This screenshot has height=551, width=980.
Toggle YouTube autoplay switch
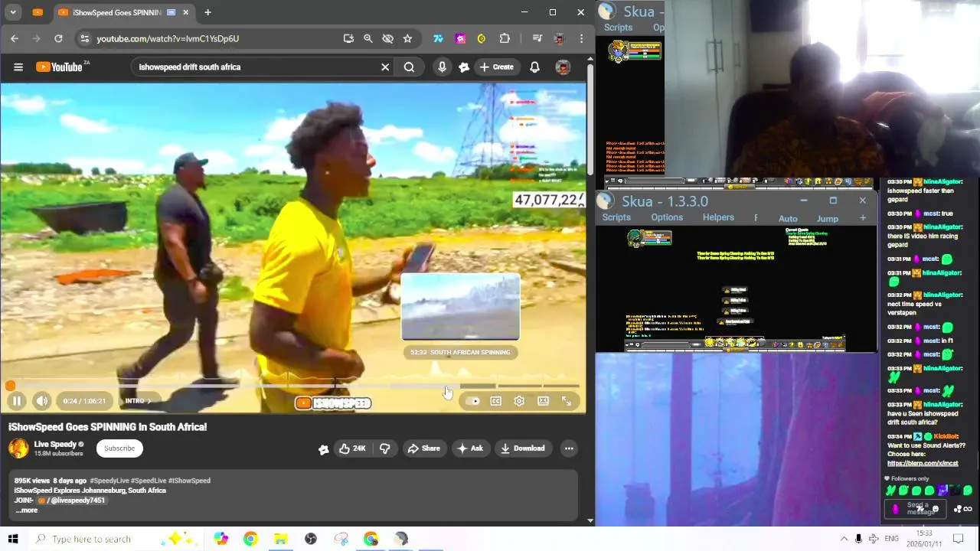pyautogui.click(x=472, y=401)
